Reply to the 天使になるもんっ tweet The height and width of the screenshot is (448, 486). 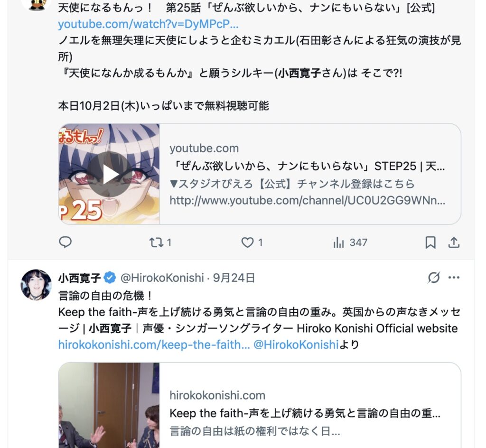tap(65, 242)
